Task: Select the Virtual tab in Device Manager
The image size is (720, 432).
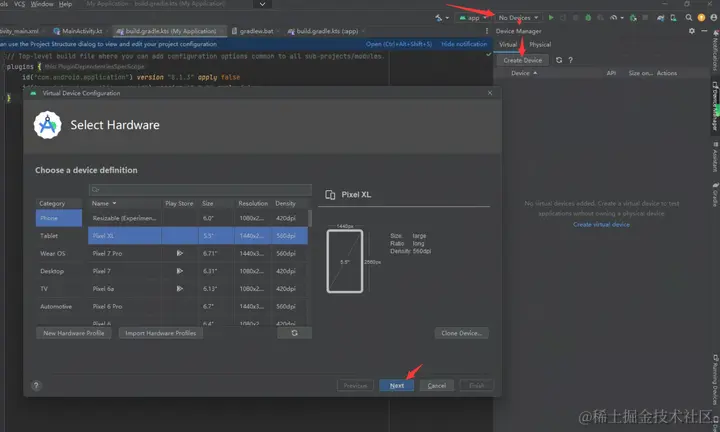Action: coord(508,45)
